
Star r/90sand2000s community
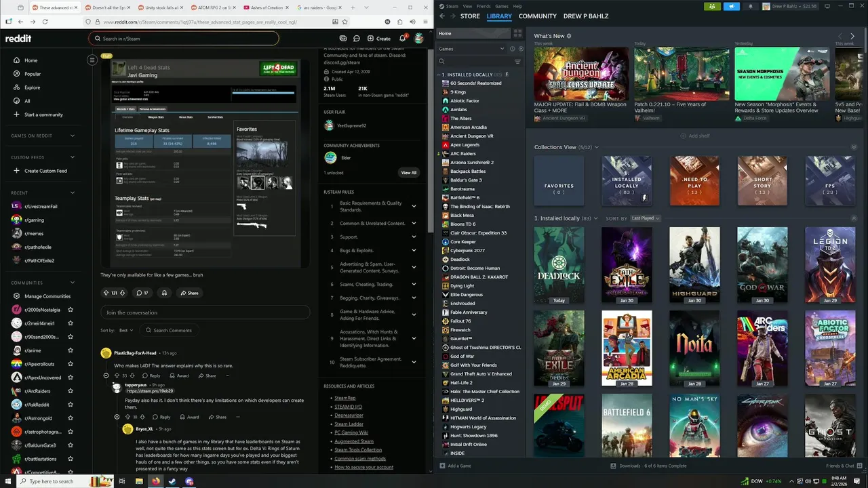(71, 337)
